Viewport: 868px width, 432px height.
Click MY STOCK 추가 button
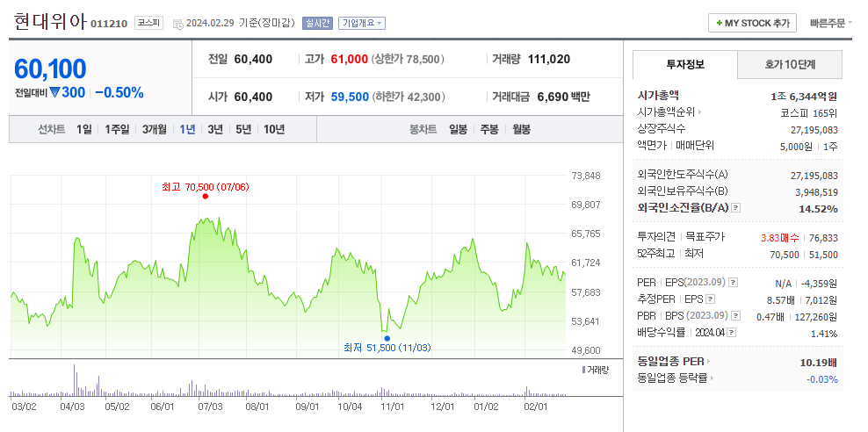(x=752, y=23)
